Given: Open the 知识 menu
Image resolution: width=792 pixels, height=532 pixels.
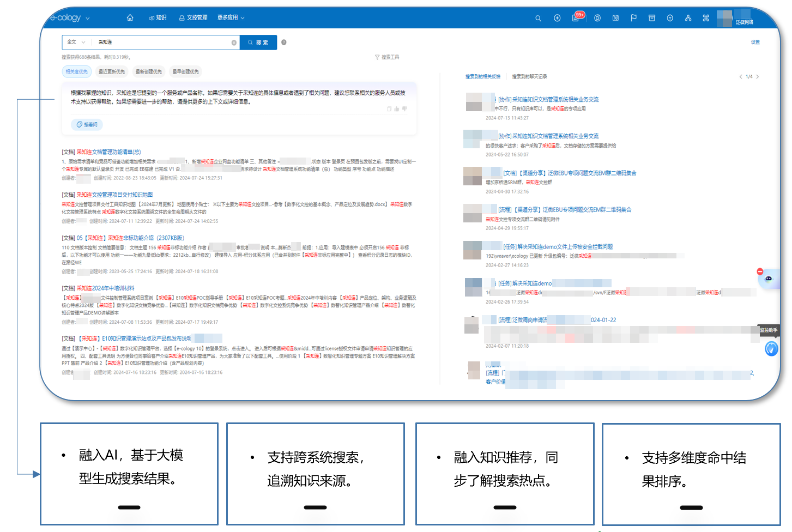Looking at the screenshot, I should point(158,18).
